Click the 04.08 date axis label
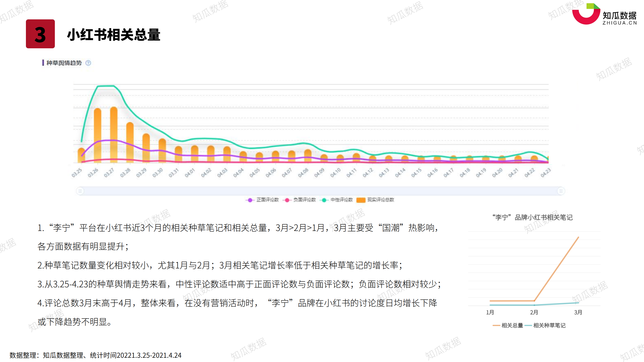The height and width of the screenshot is (362, 644). pyautogui.click(x=303, y=173)
